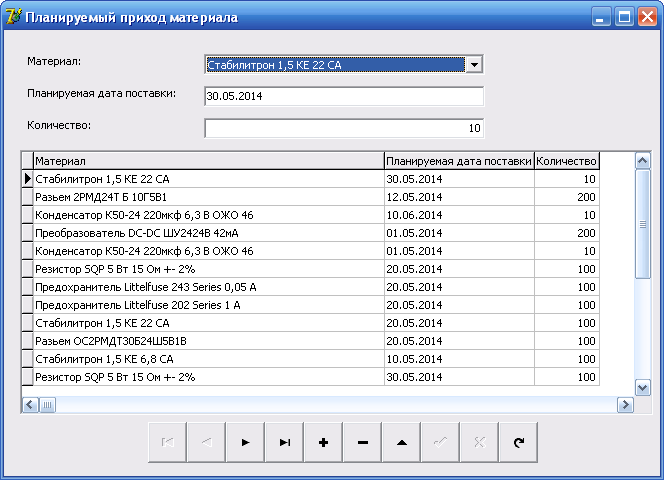Click the post changes checkmark button
Viewport: 664px width, 480px height.
tap(440, 442)
